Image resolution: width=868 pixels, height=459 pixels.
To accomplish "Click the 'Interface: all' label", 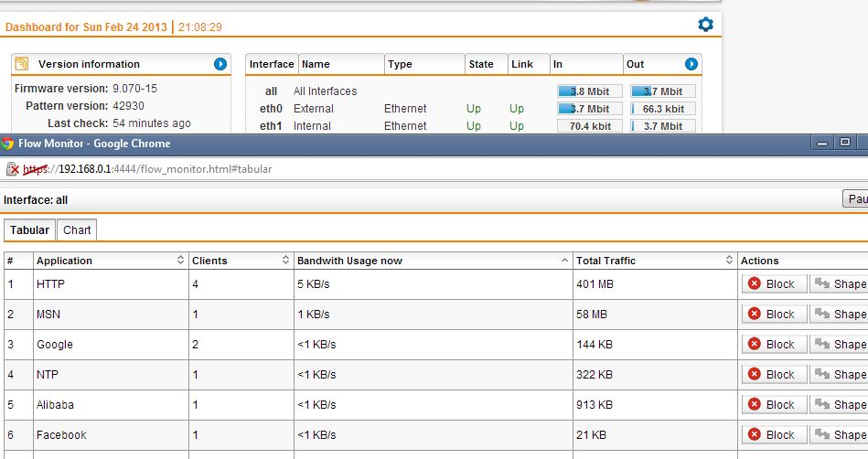I will [36, 200].
